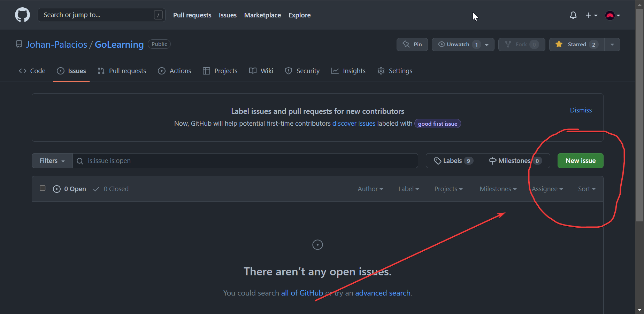Open Marketplace in top navigation
Screen dimensions: 644x314
tap(262, 15)
